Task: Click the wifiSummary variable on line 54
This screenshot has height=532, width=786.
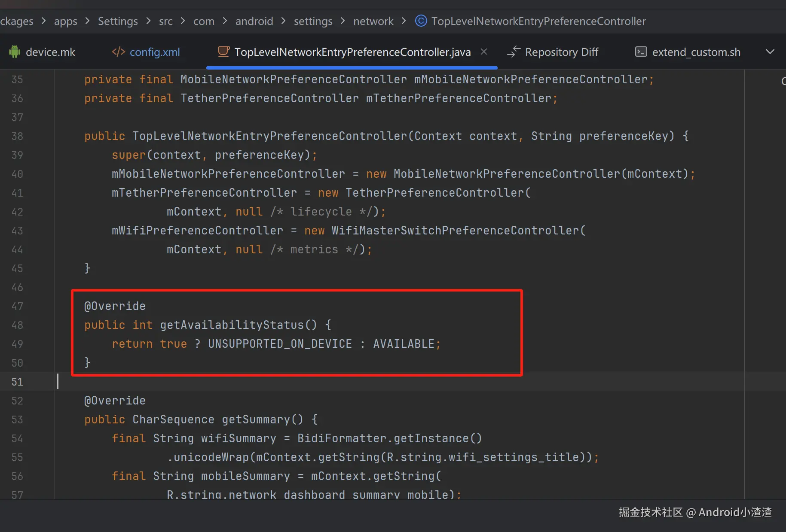Action: pos(239,438)
